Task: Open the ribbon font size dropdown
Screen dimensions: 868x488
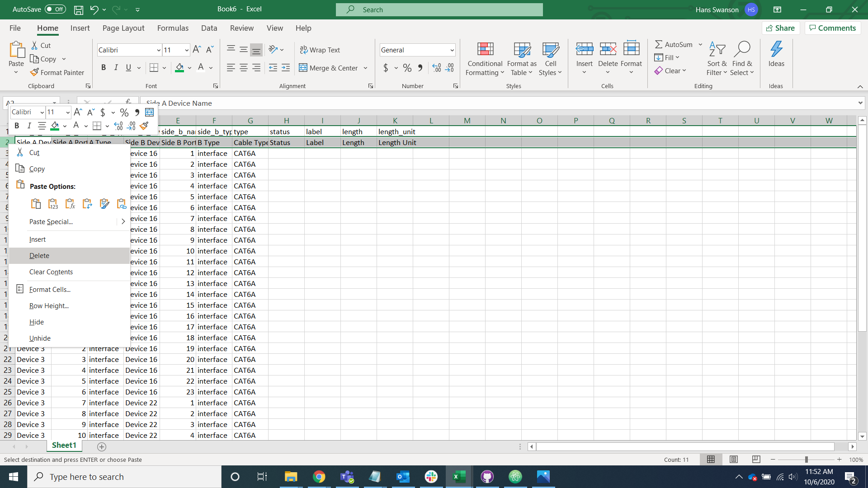Action: 187,50
